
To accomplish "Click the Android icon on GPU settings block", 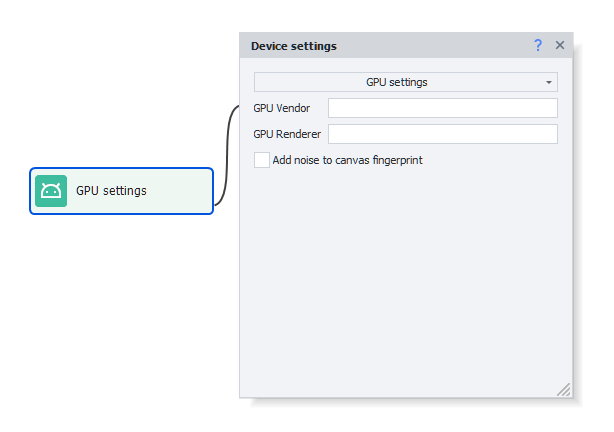I will tap(51, 191).
